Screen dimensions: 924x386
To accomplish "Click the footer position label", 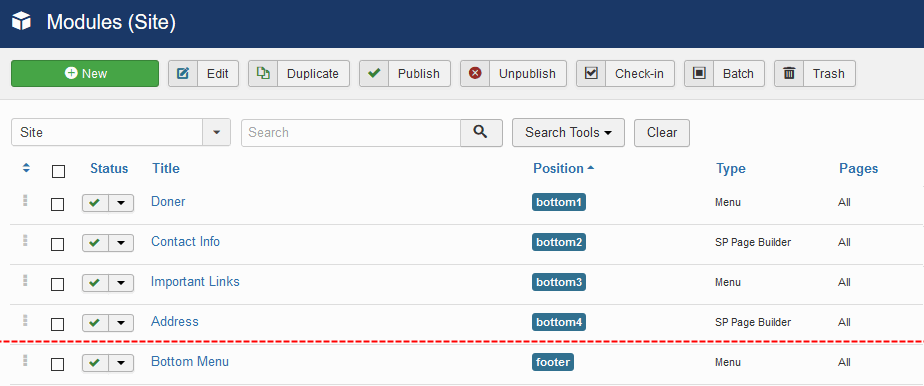I will 553,362.
